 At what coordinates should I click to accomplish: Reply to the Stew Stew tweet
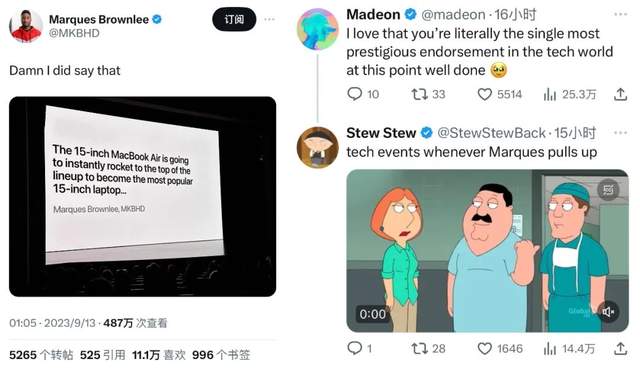click(354, 348)
